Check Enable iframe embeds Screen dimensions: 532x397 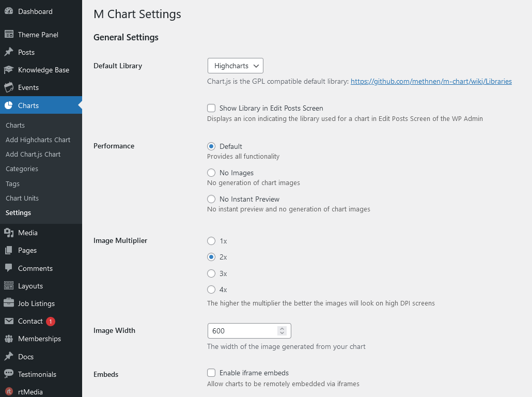click(x=211, y=373)
